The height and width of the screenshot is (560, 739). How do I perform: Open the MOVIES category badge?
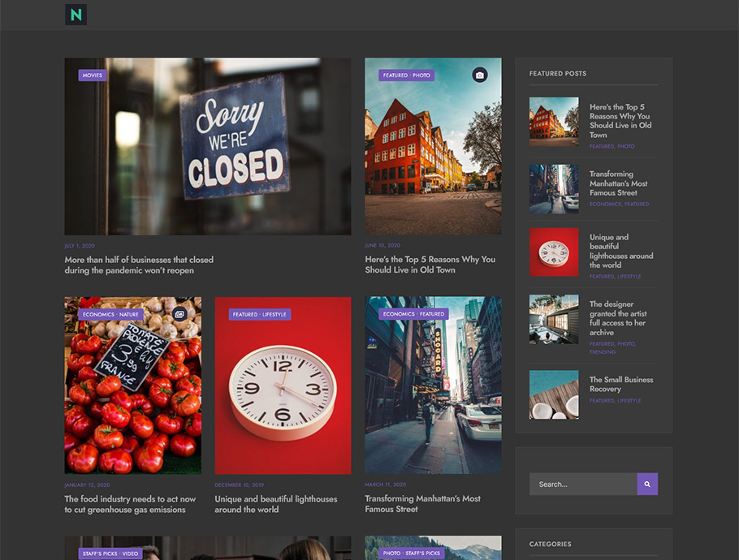click(93, 75)
